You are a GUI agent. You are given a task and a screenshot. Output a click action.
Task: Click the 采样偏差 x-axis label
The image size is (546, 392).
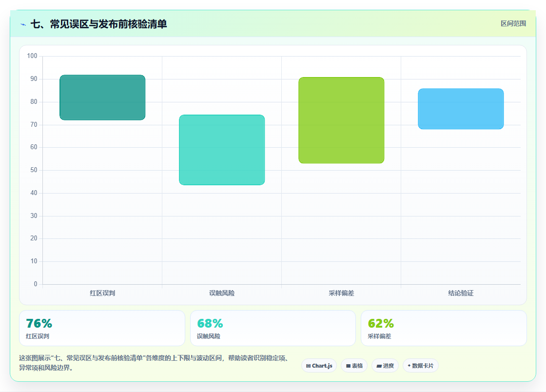341,293
